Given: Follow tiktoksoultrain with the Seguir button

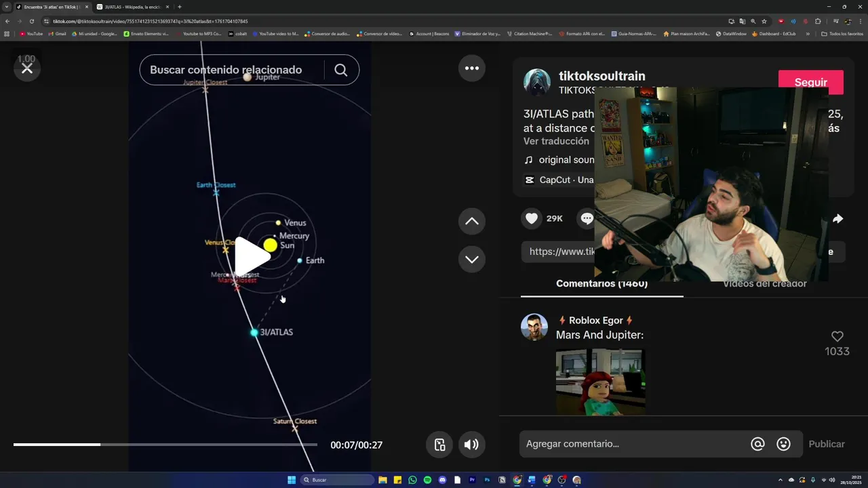Looking at the screenshot, I should coord(810,82).
